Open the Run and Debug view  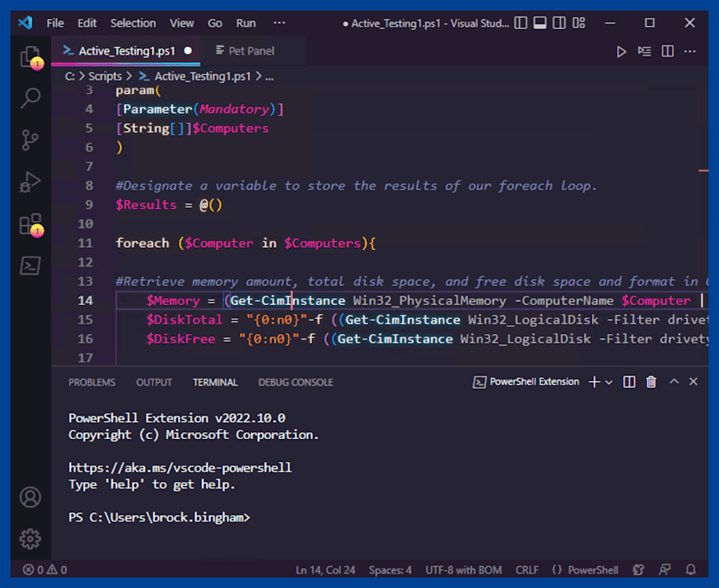coord(31,182)
